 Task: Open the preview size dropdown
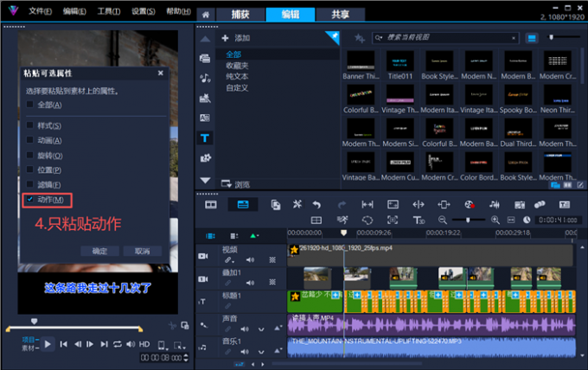pyautogui.click(x=179, y=345)
